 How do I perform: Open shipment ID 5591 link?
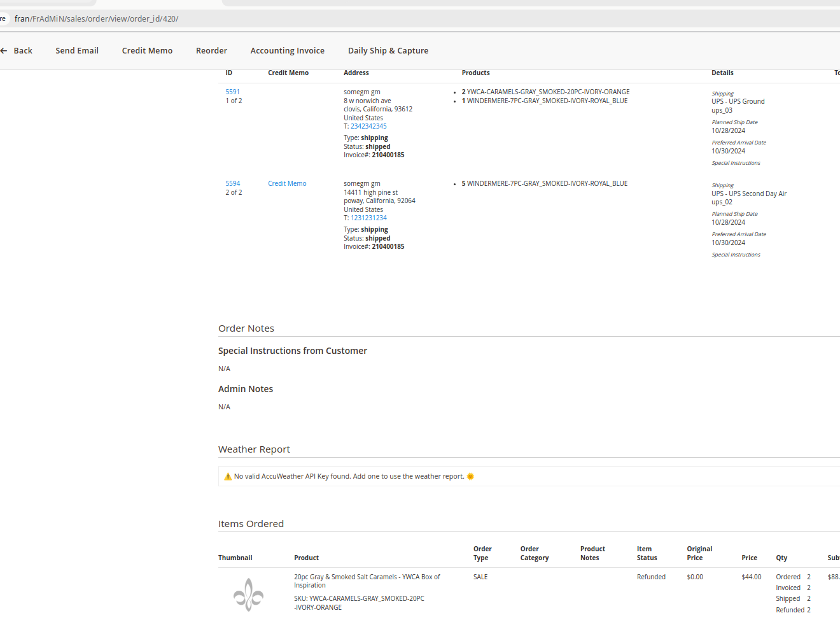[x=232, y=92]
